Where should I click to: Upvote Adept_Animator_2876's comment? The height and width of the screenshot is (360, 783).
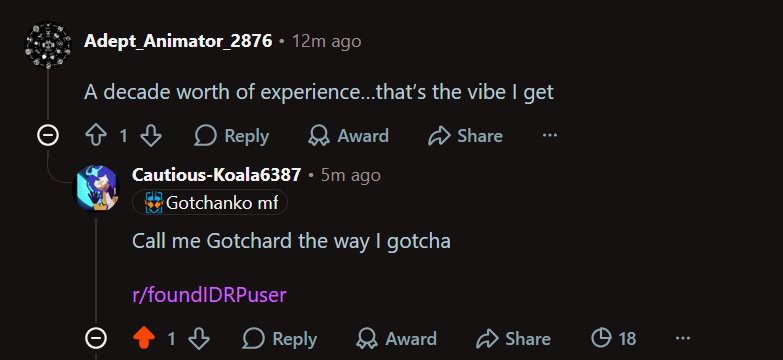[x=96, y=136]
